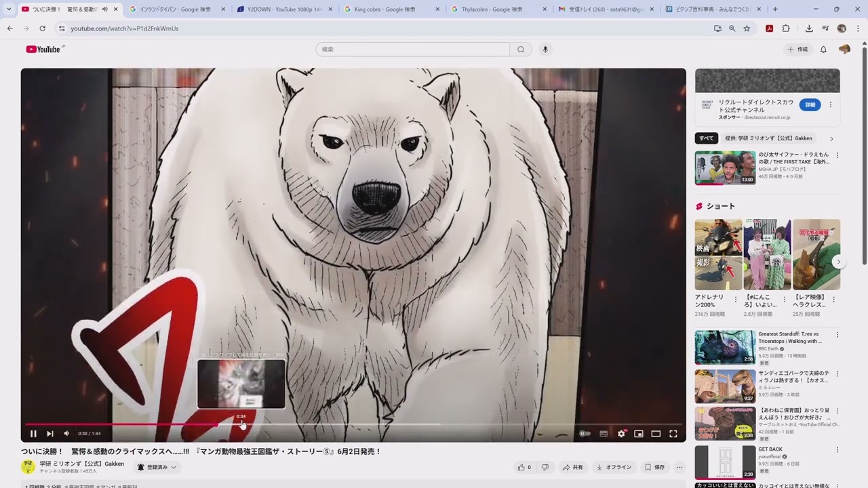
Task: Switch to miniplayer mode
Action: pyautogui.click(x=638, y=434)
